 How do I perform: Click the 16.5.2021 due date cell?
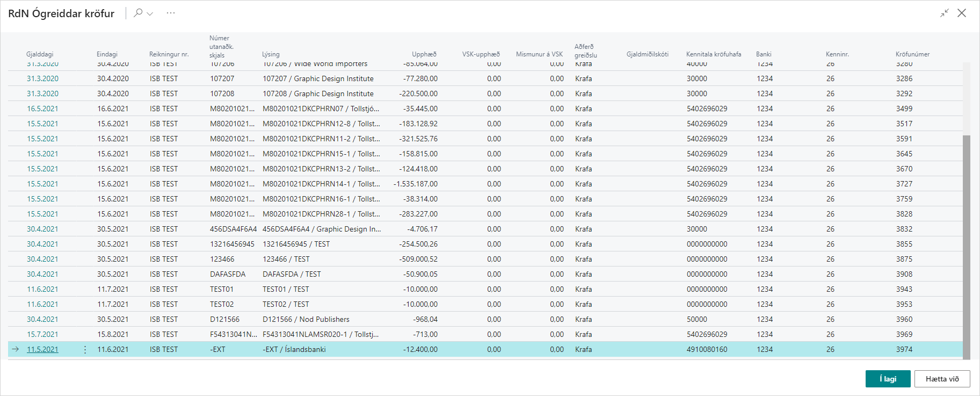(x=42, y=109)
